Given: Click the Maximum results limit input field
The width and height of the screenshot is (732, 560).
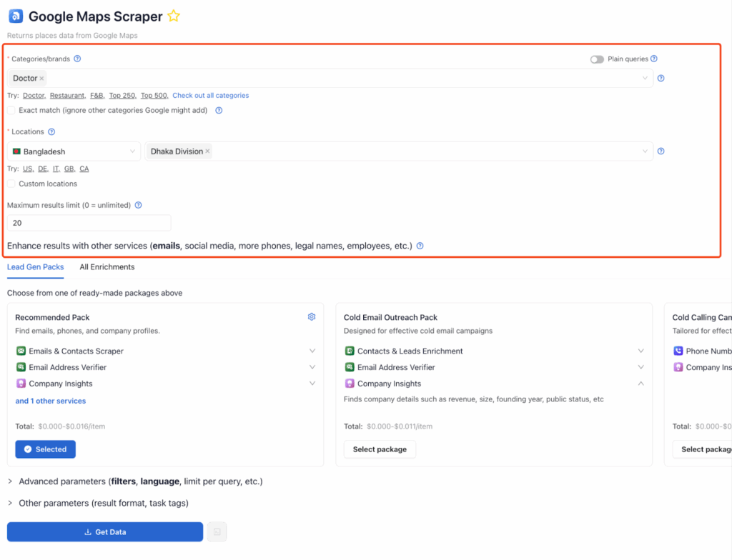Looking at the screenshot, I should (x=89, y=223).
